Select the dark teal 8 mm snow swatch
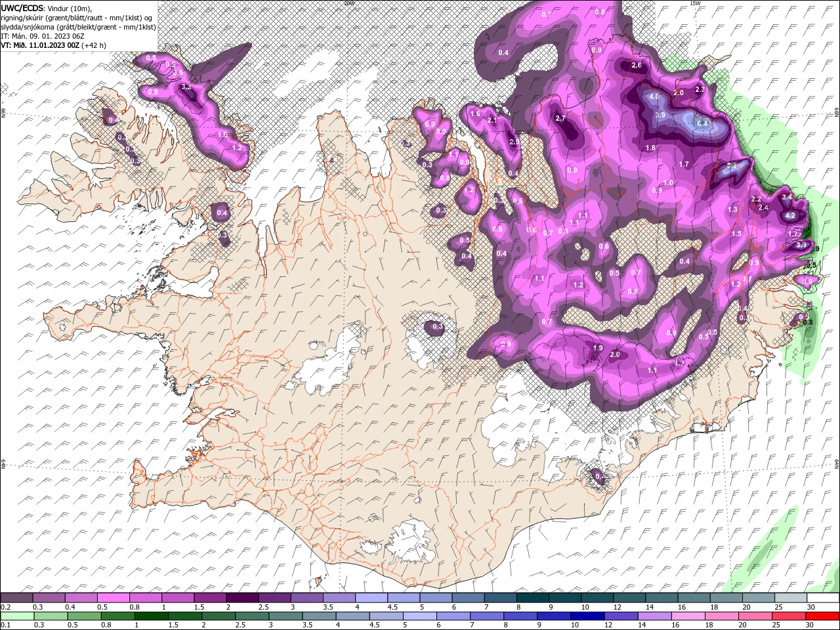The image size is (840, 630). pyautogui.click(x=533, y=598)
